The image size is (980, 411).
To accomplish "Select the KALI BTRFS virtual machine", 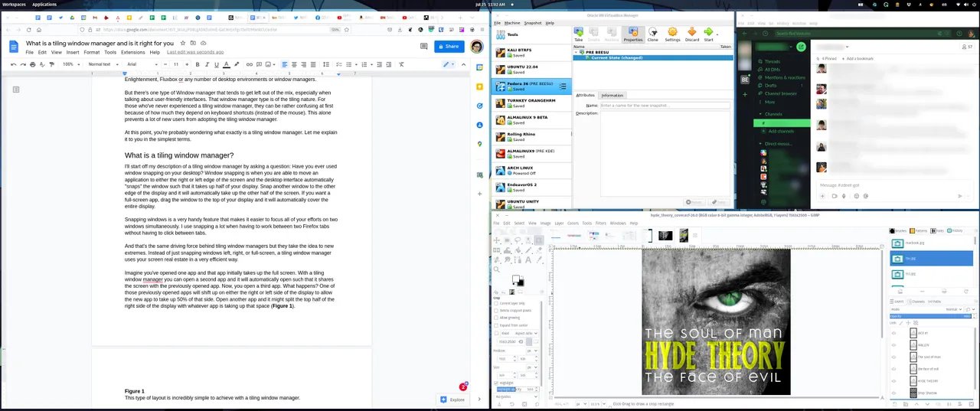I will [531, 51].
